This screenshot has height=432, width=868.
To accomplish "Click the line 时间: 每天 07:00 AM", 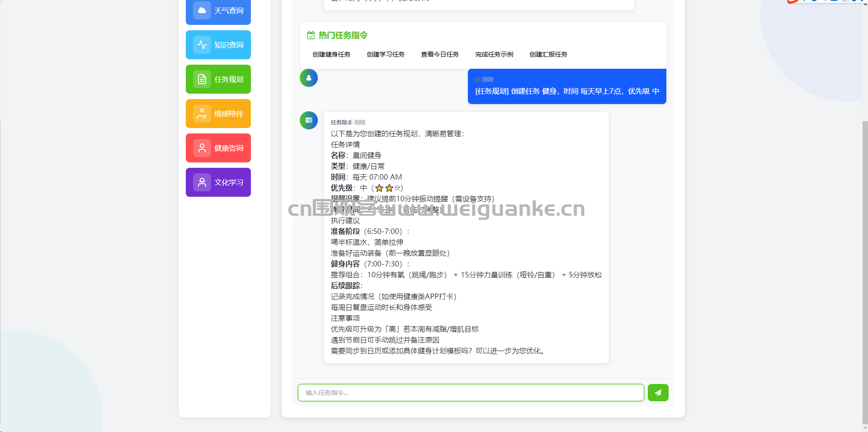I will (x=367, y=177).
